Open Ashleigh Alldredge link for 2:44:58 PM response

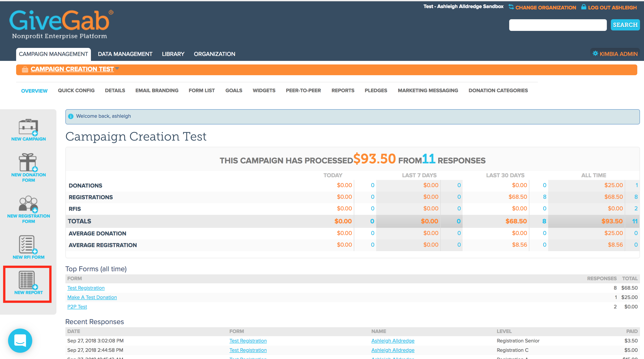393,350
